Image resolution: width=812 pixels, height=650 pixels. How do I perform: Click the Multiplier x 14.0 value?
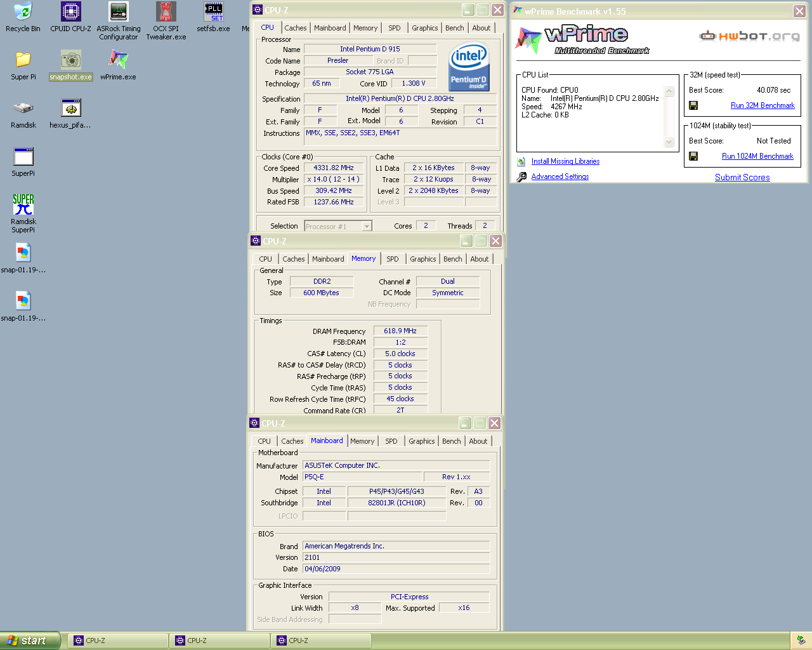334,180
